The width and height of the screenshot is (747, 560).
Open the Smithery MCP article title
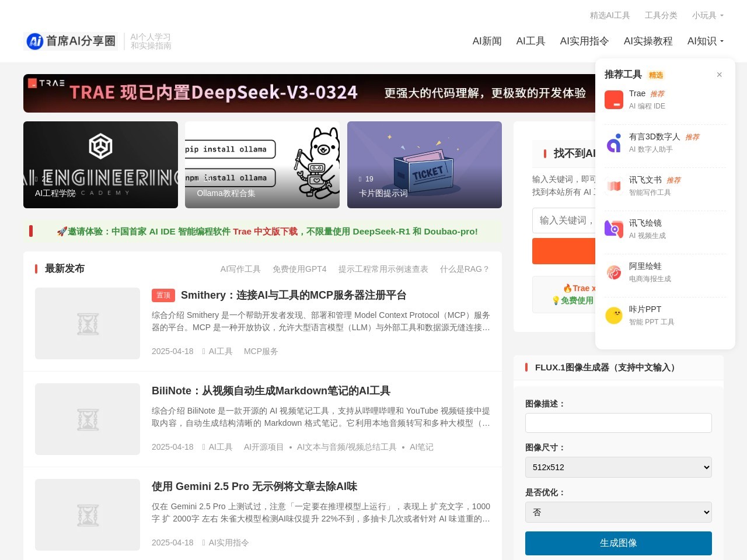click(x=294, y=295)
